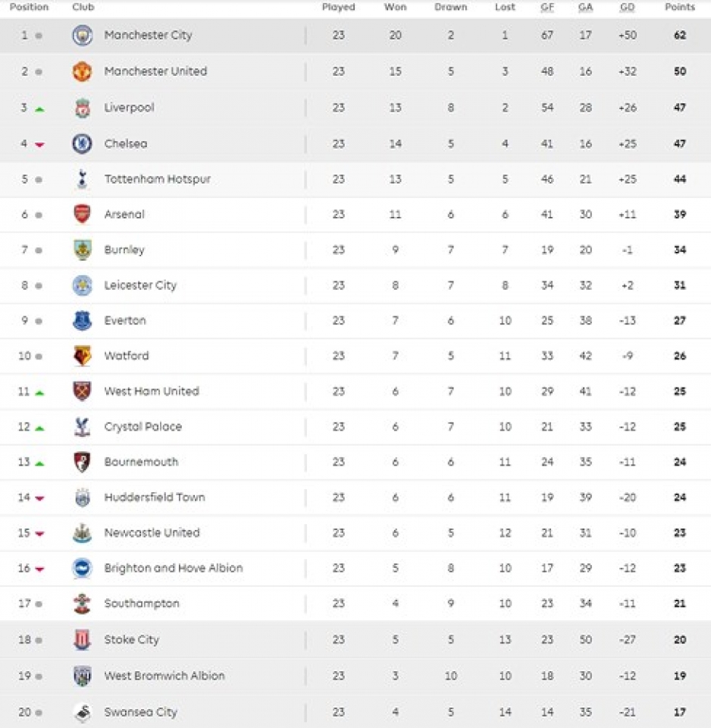This screenshot has width=711, height=728.
Task: Click the Manchester City club crest
Action: 82,36
